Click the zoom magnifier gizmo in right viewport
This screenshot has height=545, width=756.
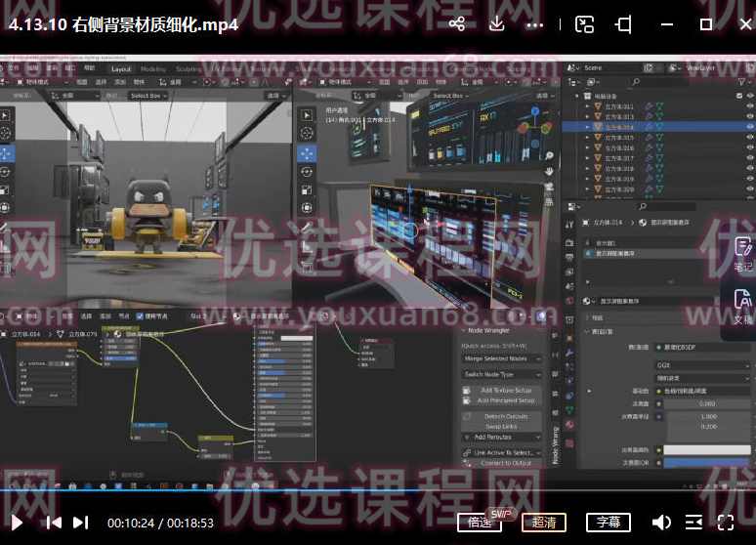click(549, 155)
